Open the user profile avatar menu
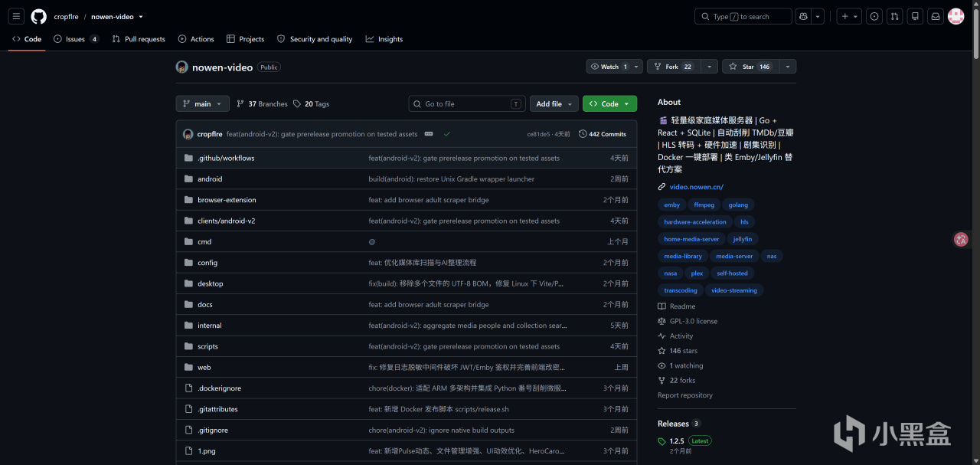The height and width of the screenshot is (465, 980). (x=956, y=16)
